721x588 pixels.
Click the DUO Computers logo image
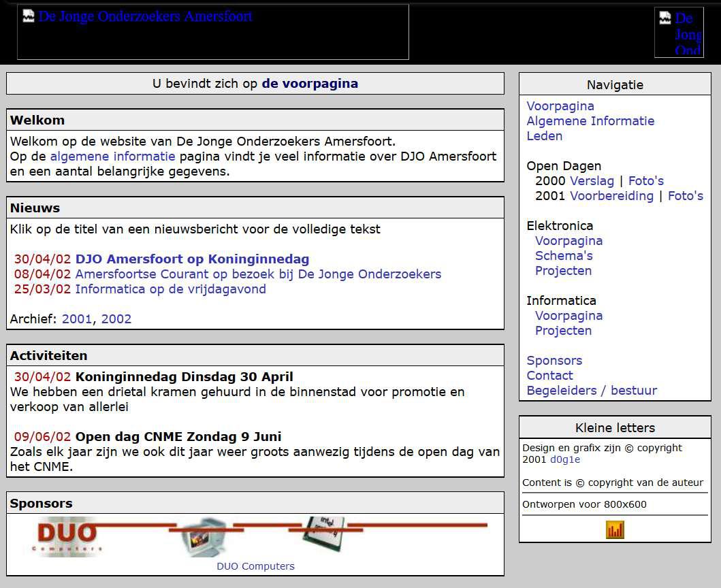click(67, 536)
